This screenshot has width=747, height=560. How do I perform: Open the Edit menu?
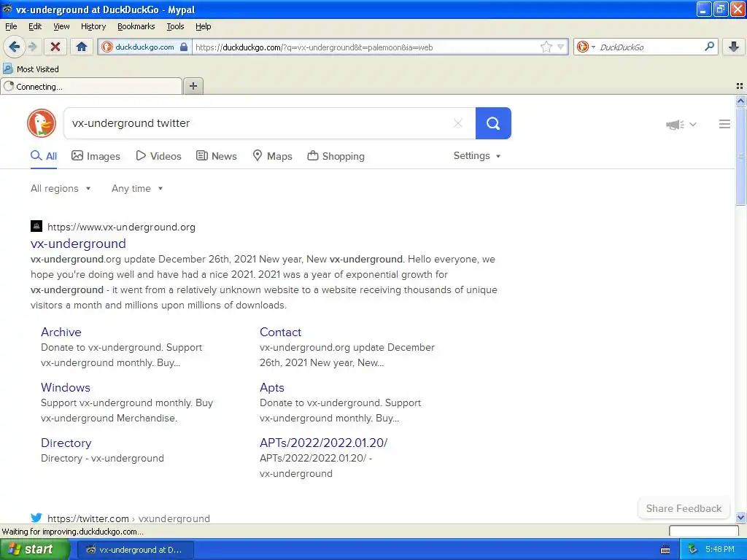click(x=35, y=26)
